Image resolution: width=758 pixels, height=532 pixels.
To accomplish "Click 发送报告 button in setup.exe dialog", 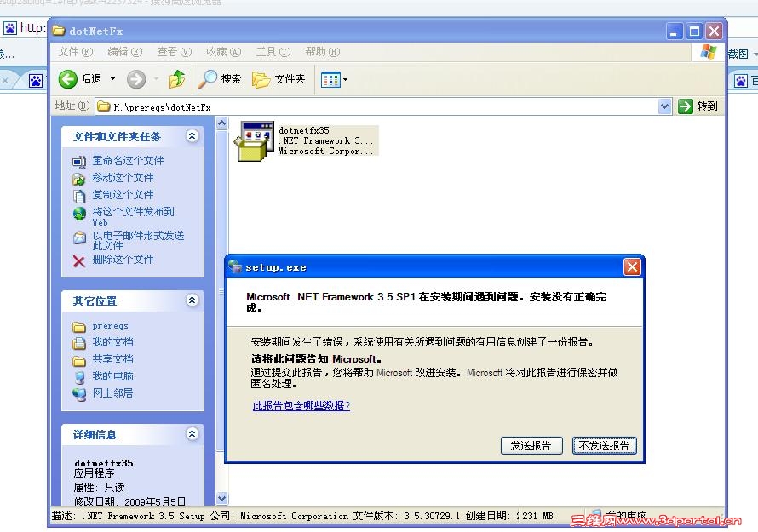I will [531, 445].
